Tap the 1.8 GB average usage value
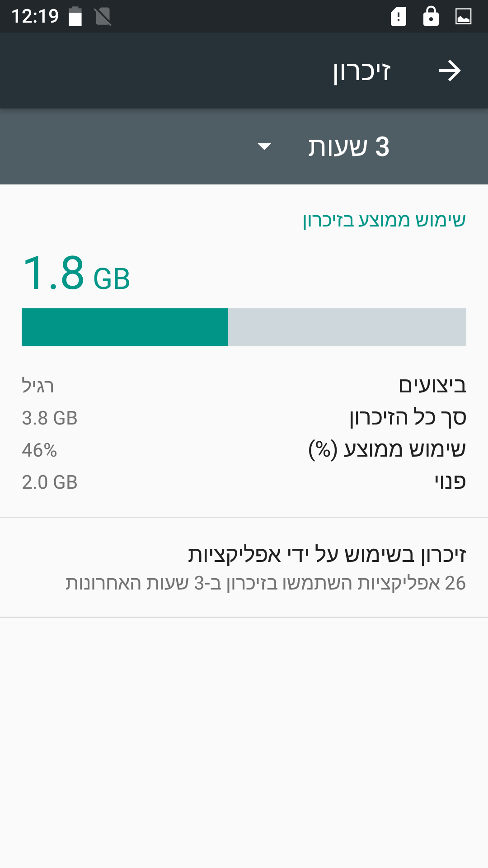 tap(76, 274)
